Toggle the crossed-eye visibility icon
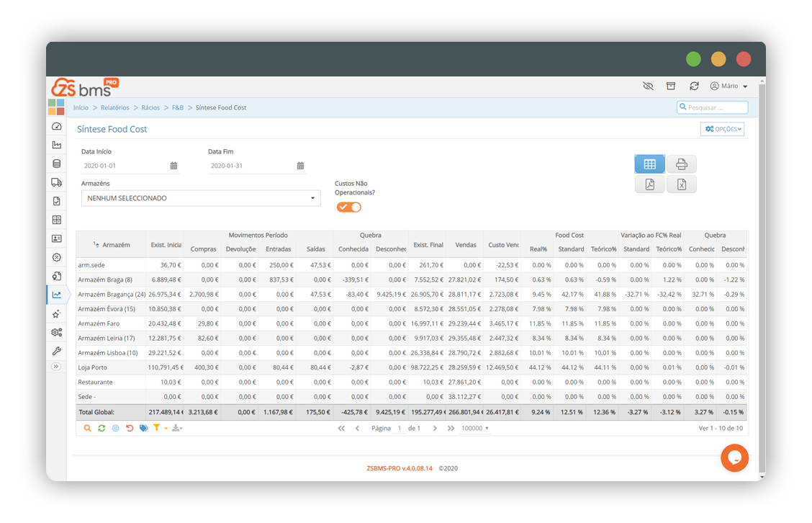 point(648,86)
